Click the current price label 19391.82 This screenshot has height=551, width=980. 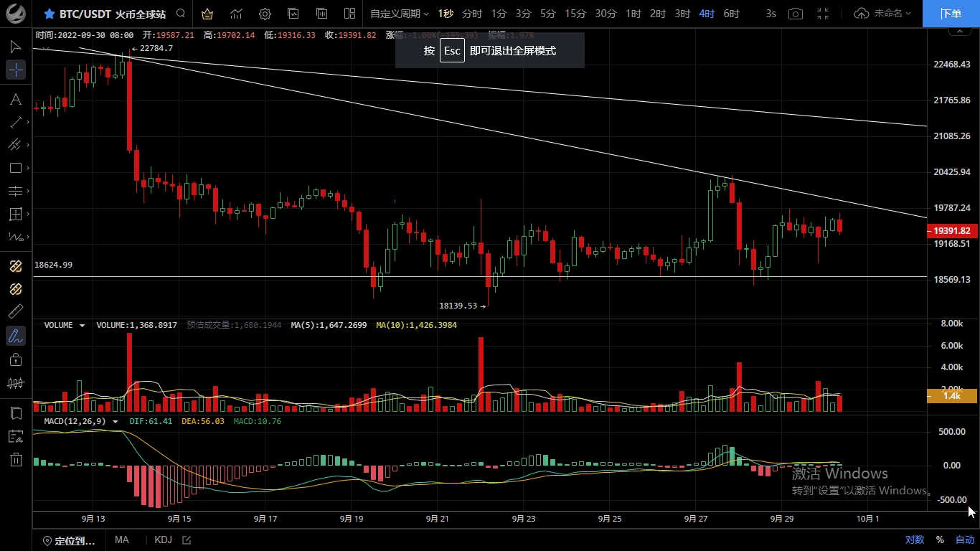coord(952,231)
